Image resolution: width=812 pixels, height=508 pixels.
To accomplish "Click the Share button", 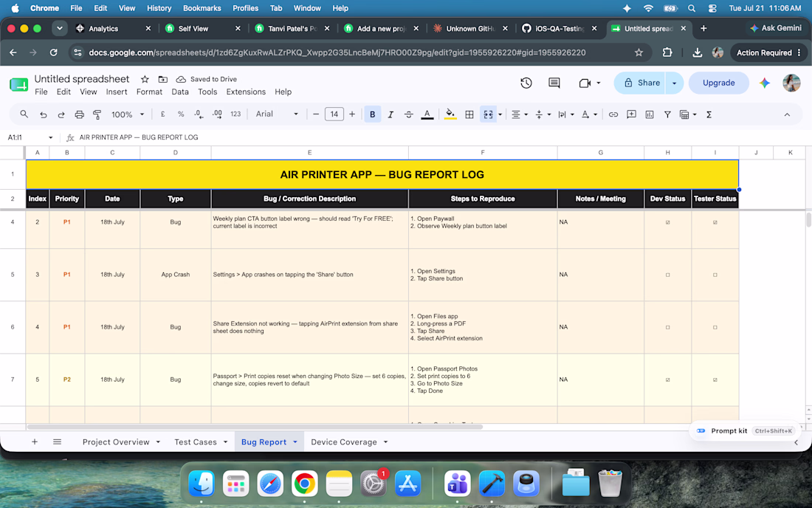I will tap(640, 83).
